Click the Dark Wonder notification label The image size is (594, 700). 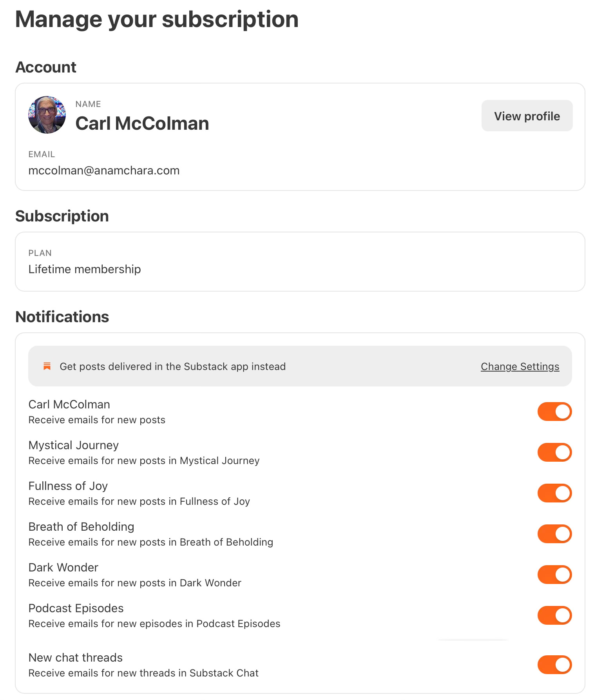[63, 568]
